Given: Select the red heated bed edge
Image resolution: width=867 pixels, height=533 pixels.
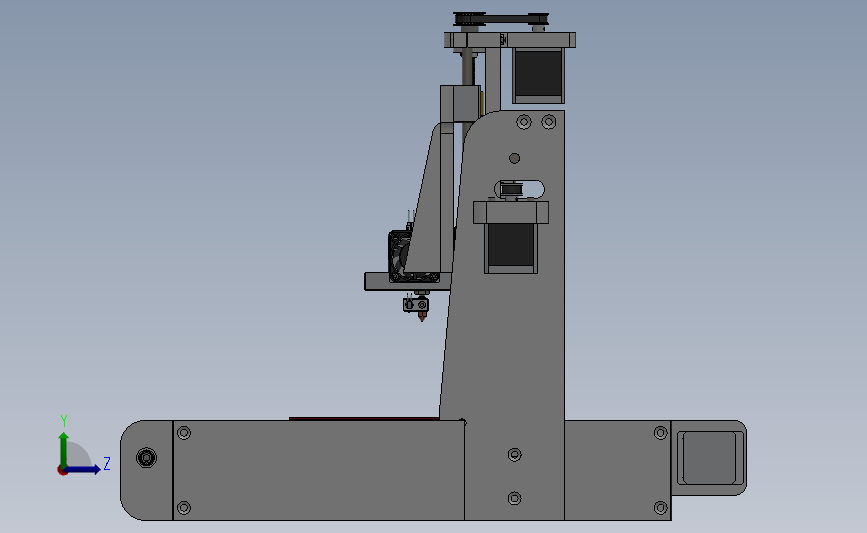Looking at the screenshot, I should click(x=364, y=419).
